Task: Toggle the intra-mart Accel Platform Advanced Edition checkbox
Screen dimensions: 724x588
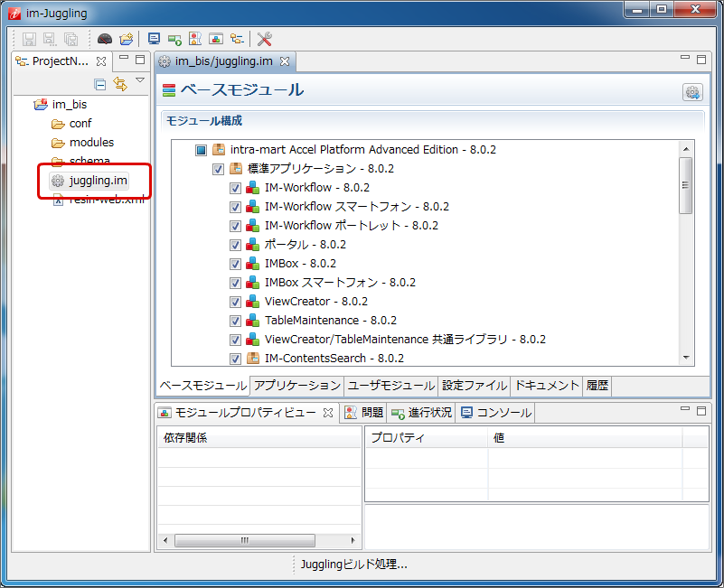Action: click(x=201, y=150)
